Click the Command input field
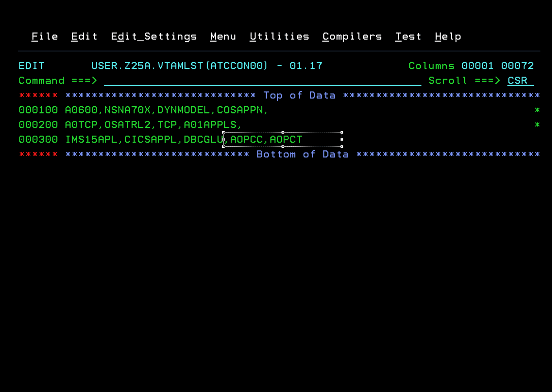 pos(261,81)
